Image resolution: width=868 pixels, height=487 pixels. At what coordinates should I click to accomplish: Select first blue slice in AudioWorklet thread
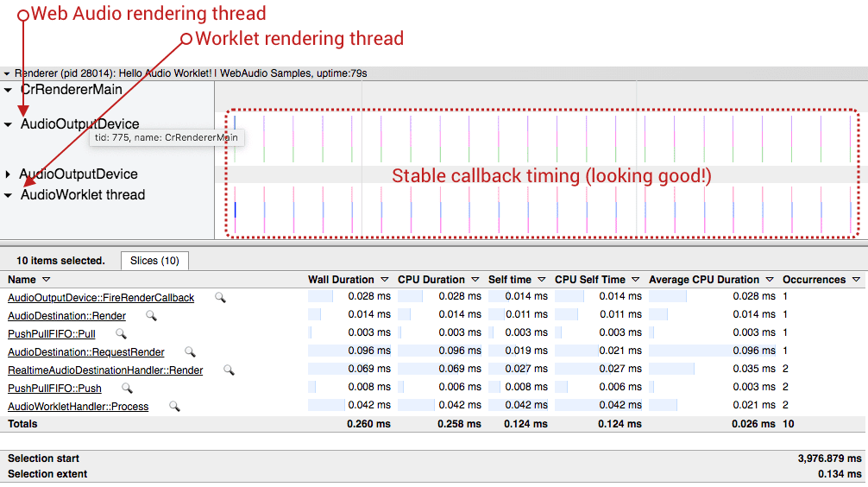(x=235, y=210)
